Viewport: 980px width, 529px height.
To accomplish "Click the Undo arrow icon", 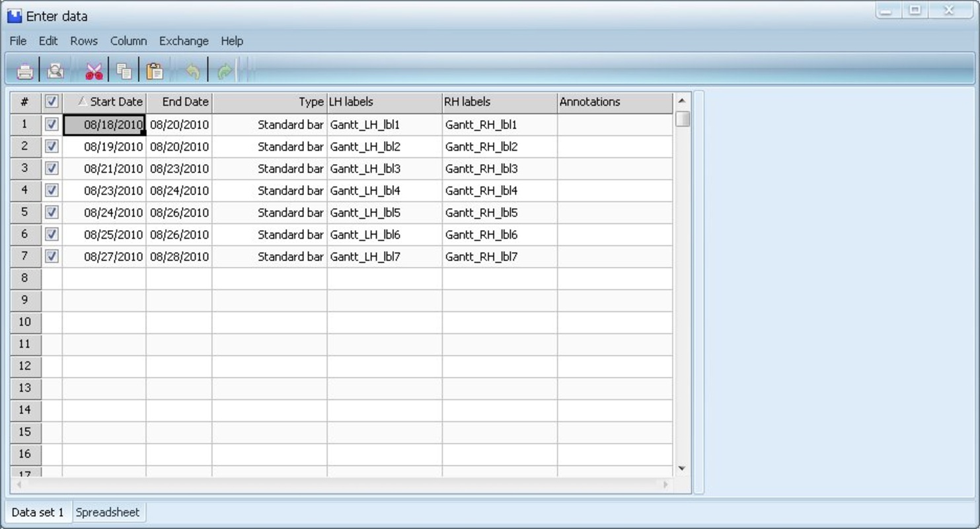I will pyautogui.click(x=192, y=71).
